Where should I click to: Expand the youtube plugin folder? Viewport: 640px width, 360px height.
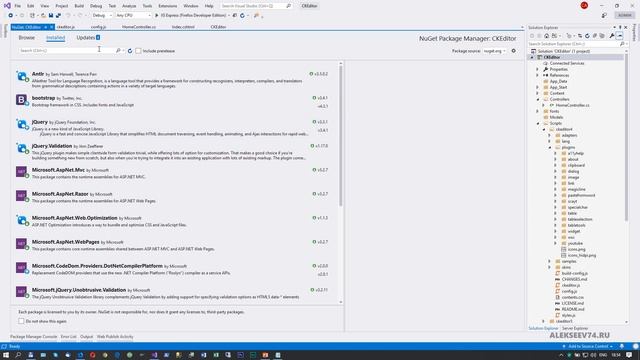click(556, 243)
